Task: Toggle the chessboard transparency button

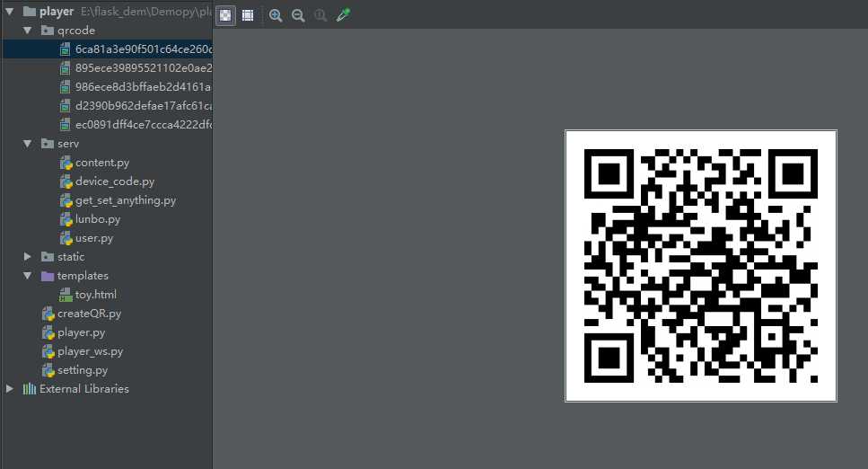Action: 225,15
